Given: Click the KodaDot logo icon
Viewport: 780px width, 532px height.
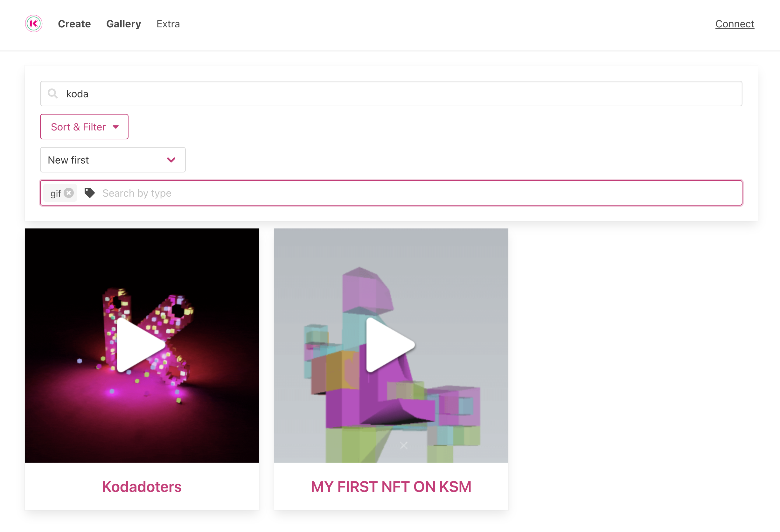Looking at the screenshot, I should (34, 24).
